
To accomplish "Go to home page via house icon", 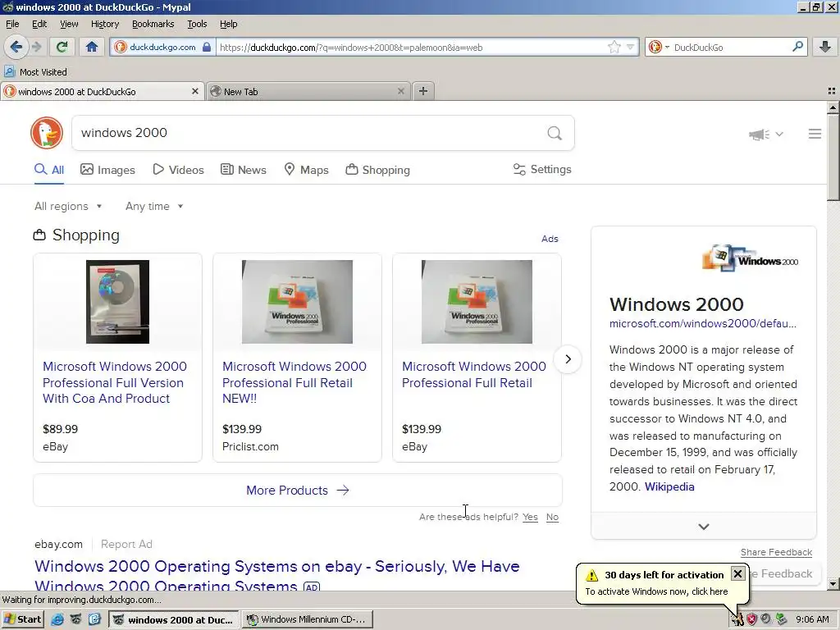I will coord(92,47).
